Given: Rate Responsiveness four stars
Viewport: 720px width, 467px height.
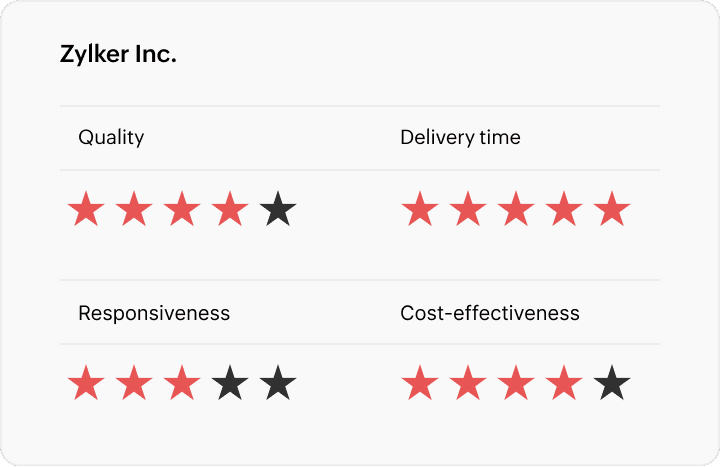Looking at the screenshot, I should (230, 383).
